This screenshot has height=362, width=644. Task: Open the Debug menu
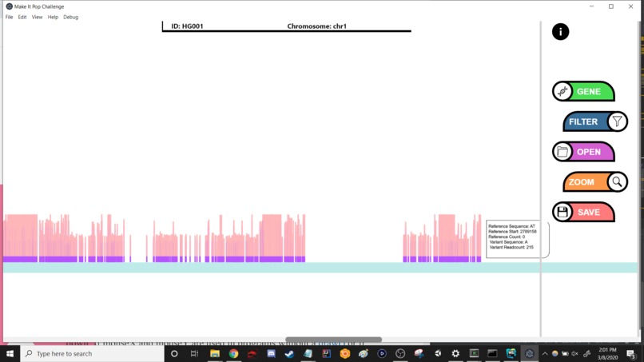70,17
